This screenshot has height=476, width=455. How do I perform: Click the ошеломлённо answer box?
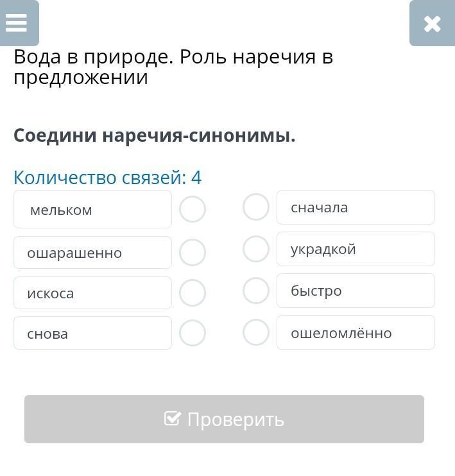[x=356, y=333]
